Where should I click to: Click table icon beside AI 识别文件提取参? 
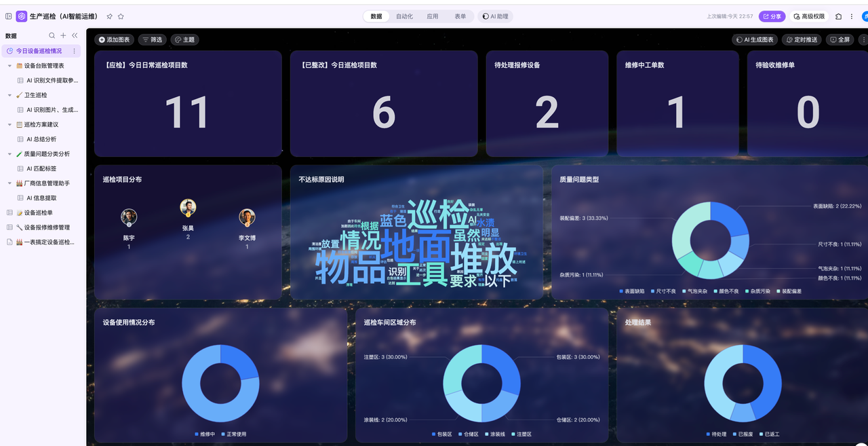tap(20, 81)
